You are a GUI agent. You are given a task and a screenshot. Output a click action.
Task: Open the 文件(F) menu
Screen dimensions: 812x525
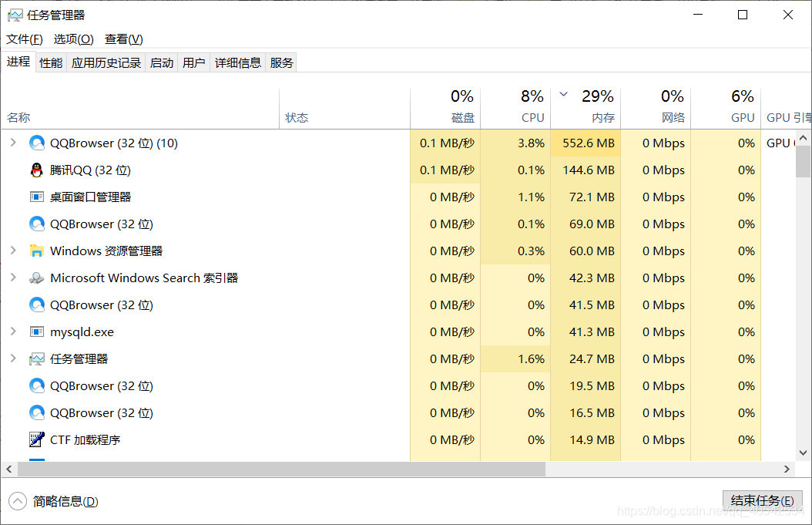[x=25, y=39]
